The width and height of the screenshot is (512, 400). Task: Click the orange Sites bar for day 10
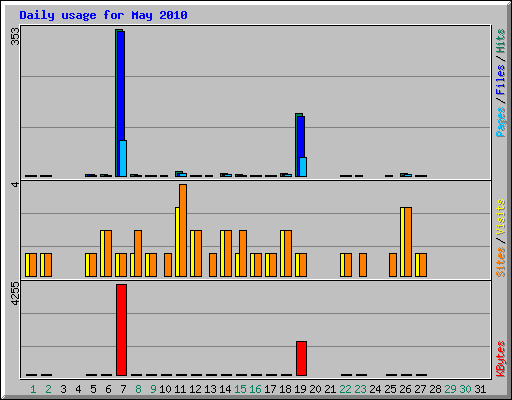click(168, 265)
